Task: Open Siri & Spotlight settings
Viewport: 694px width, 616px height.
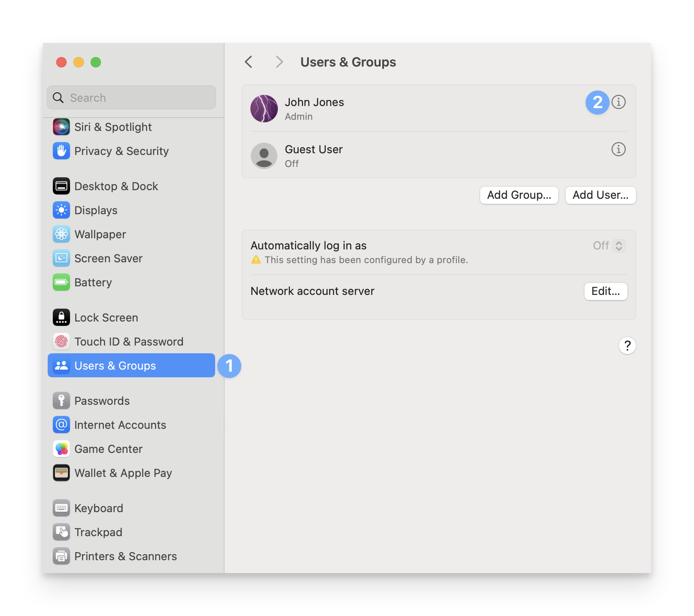Action: [113, 127]
